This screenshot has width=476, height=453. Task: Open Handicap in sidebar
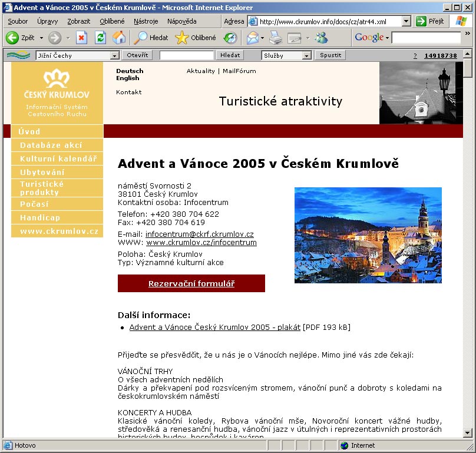pyautogui.click(x=57, y=218)
